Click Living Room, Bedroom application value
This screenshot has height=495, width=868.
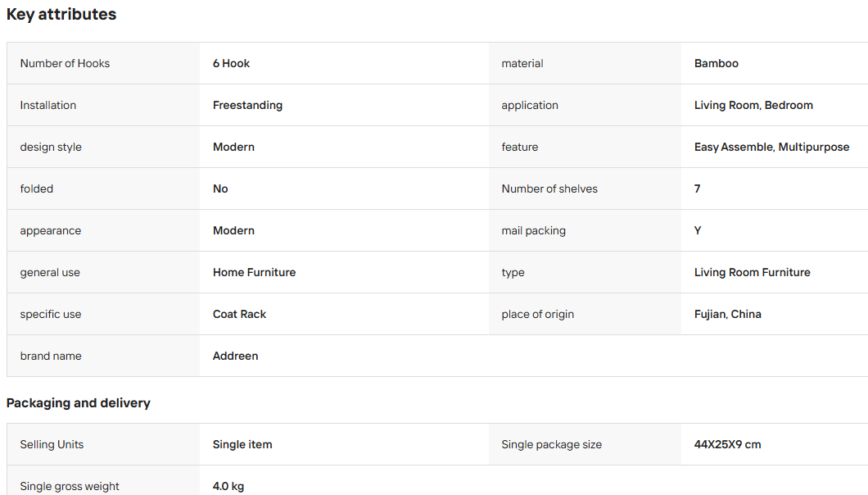click(753, 106)
